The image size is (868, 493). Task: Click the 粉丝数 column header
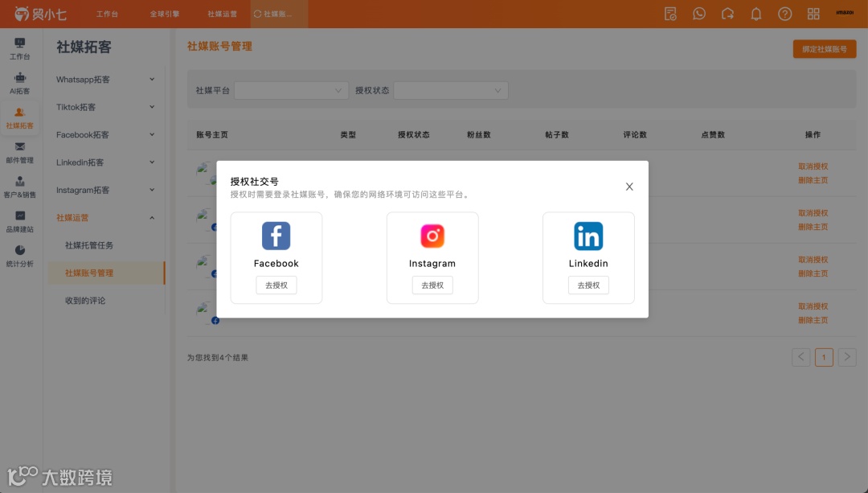click(479, 134)
